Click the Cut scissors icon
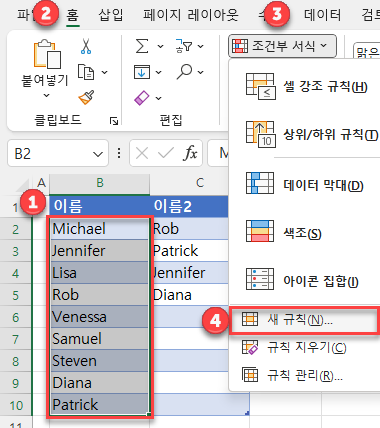Screen dimensions: 380x428 86,46
